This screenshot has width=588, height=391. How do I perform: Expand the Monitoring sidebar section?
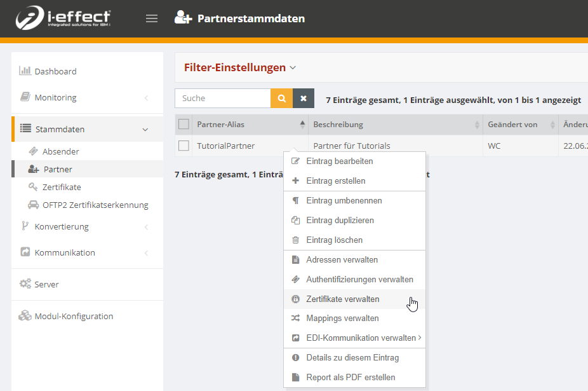point(55,97)
